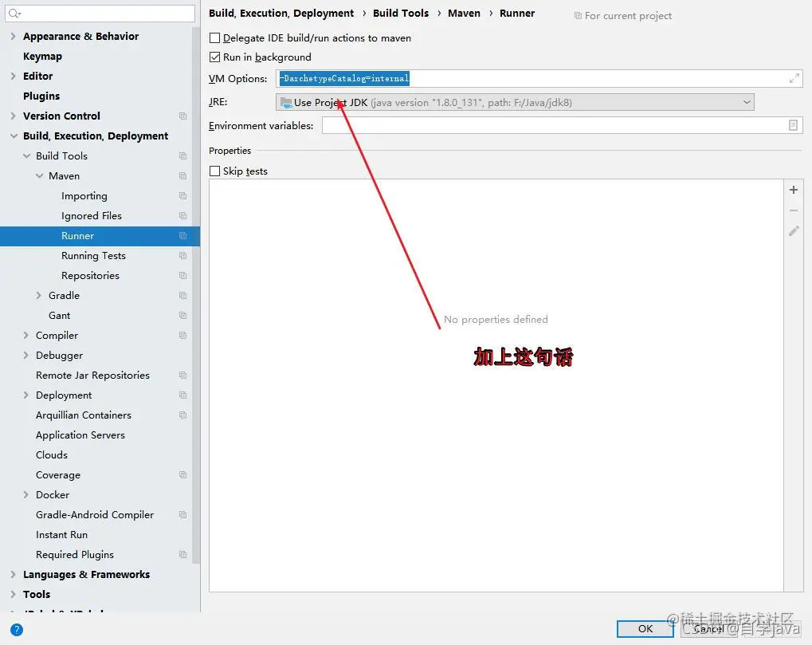Click inside the VM Options text field
The image size is (812, 645).
(539, 78)
